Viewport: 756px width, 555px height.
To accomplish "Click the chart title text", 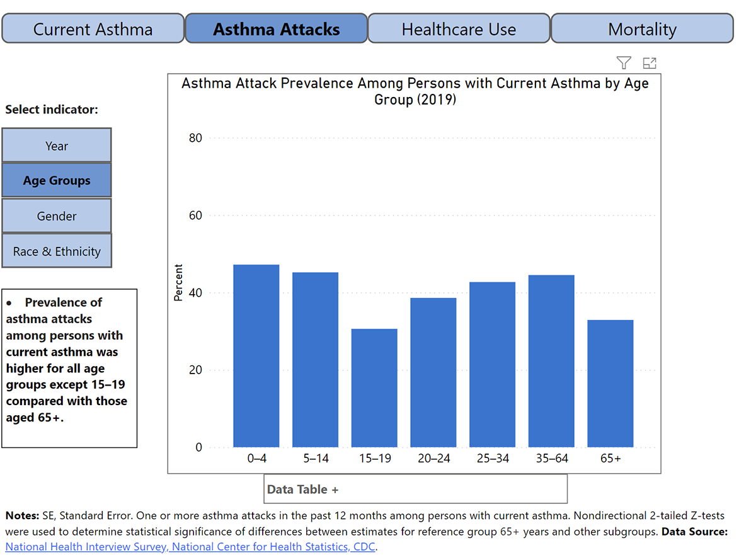I will [415, 91].
